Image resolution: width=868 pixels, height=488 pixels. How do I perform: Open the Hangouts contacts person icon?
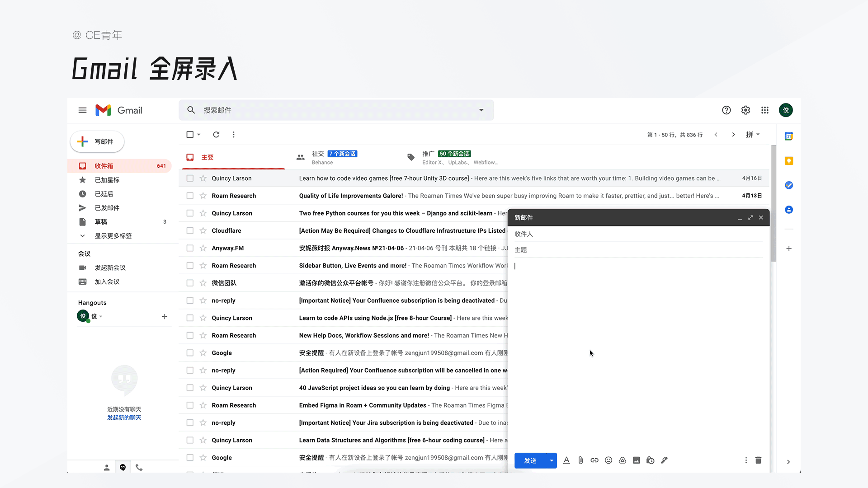[x=107, y=468]
